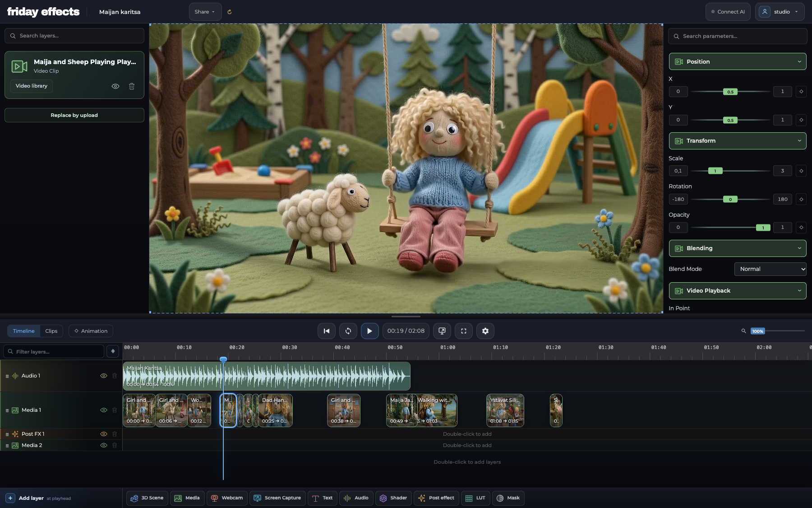Add a keyframe for Rotation
Viewport: 812px width, 508px height.
pyautogui.click(x=801, y=199)
